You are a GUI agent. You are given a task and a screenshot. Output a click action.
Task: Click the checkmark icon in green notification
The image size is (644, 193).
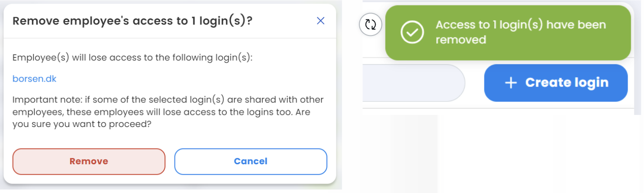pyautogui.click(x=412, y=32)
